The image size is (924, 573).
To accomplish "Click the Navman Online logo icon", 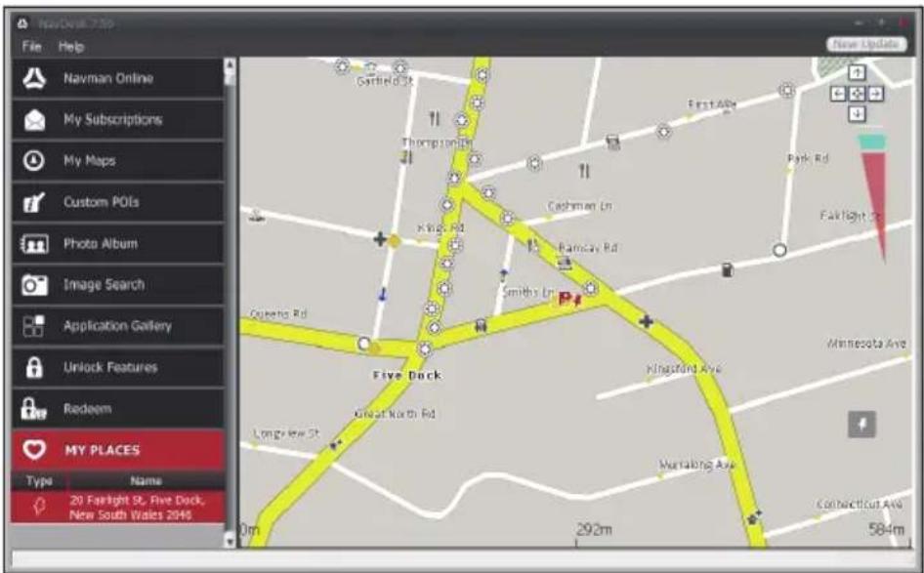I will pyautogui.click(x=34, y=78).
